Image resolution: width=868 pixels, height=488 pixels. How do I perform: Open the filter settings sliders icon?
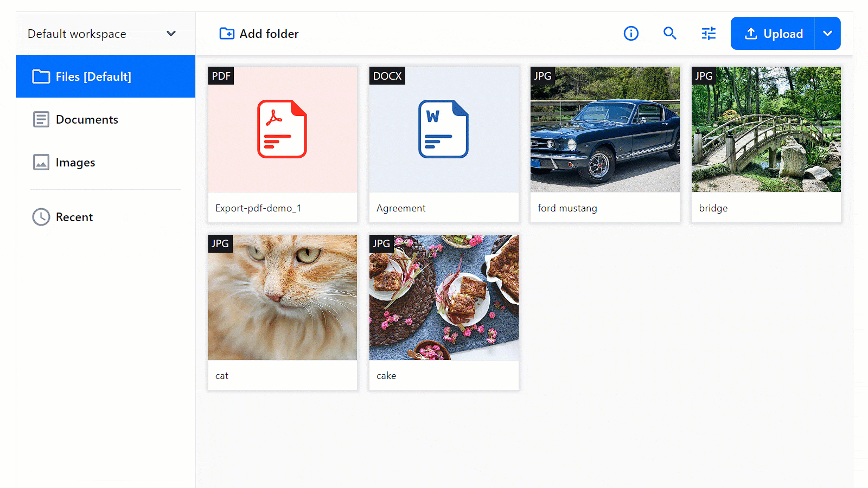[709, 34]
